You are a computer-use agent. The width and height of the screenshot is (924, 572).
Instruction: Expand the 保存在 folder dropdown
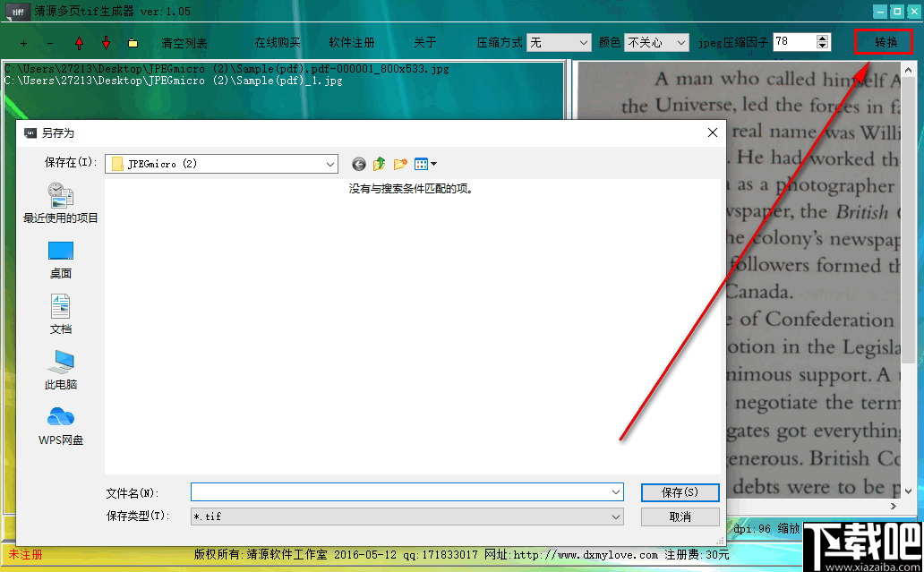point(330,165)
